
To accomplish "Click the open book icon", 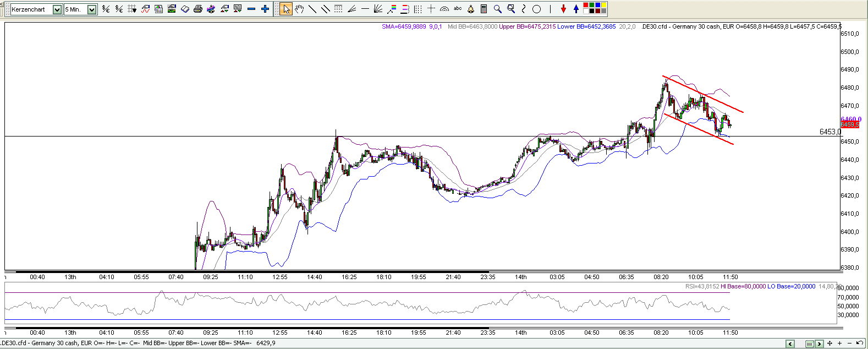I will point(185,9).
